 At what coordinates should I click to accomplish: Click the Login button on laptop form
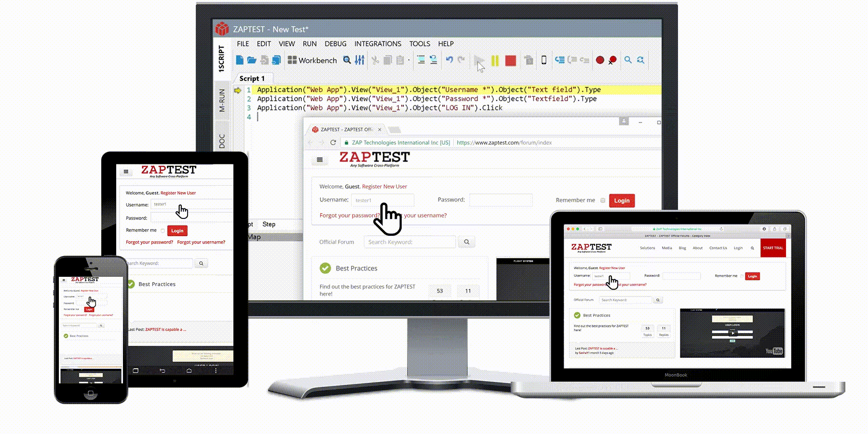pyautogui.click(x=752, y=276)
